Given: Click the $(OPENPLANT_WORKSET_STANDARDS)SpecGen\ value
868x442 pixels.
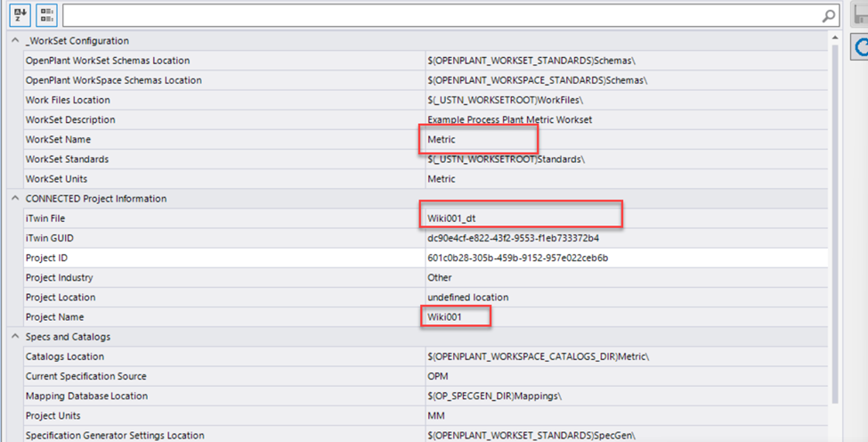Looking at the screenshot, I should tap(531, 436).
